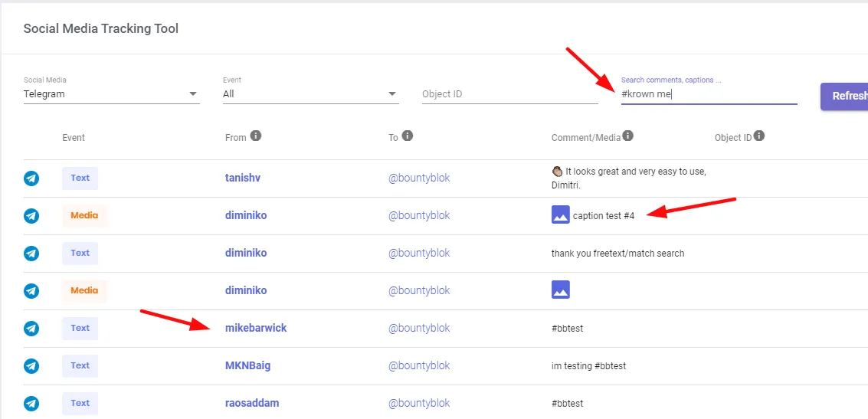Viewport: 868px width, 419px height.
Task: Click Telegram icon in tanishv row
Action: [x=31, y=178]
